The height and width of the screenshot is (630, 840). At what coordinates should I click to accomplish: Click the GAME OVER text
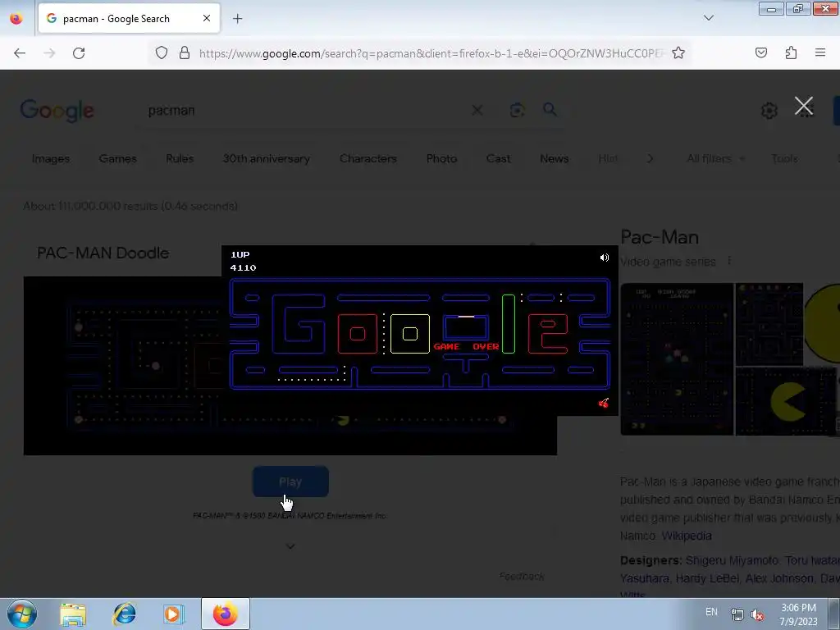click(466, 347)
